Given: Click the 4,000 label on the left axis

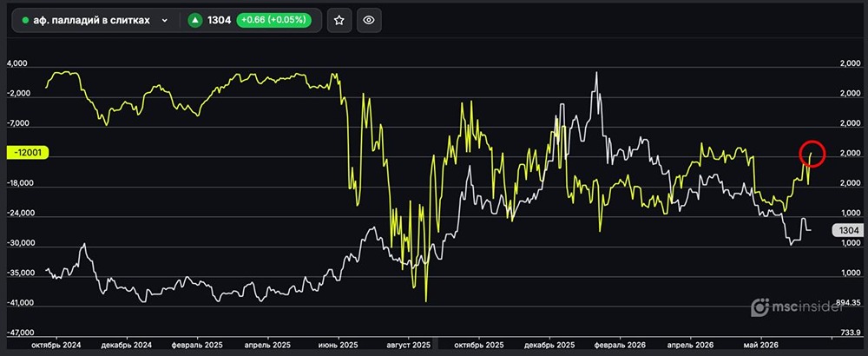Looking at the screenshot, I should (16, 64).
